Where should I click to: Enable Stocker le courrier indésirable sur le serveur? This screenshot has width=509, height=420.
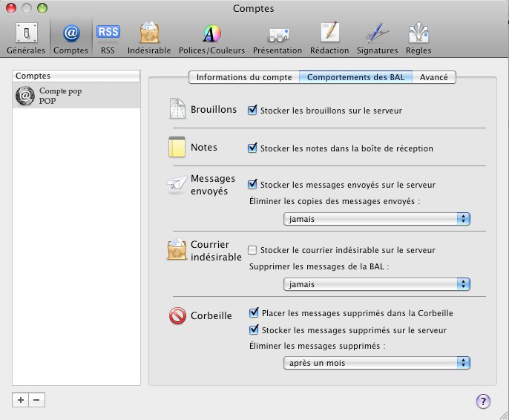click(x=253, y=250)
